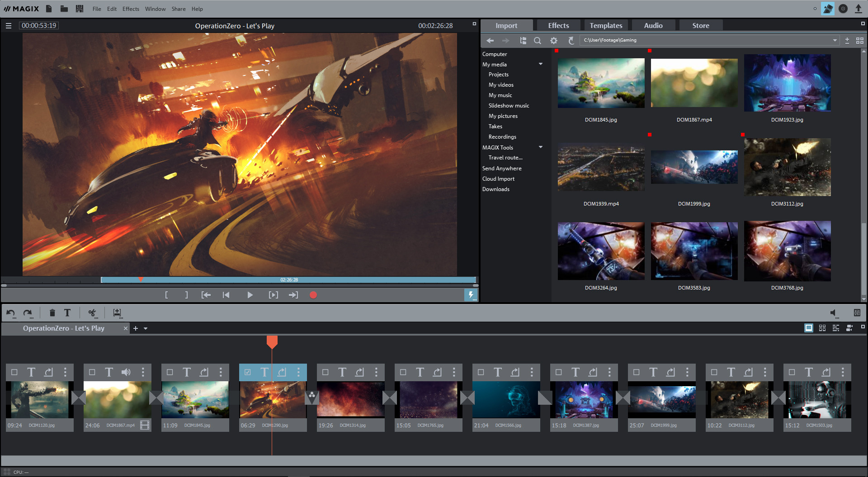Open the search icon in the Import panel
868x477 pixels.
click(538, 40)
